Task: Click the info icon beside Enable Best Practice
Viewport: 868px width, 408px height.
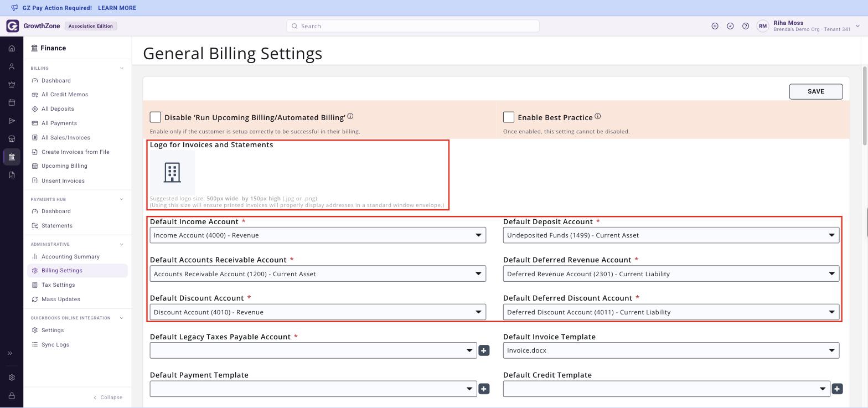Action: (598, 116)
